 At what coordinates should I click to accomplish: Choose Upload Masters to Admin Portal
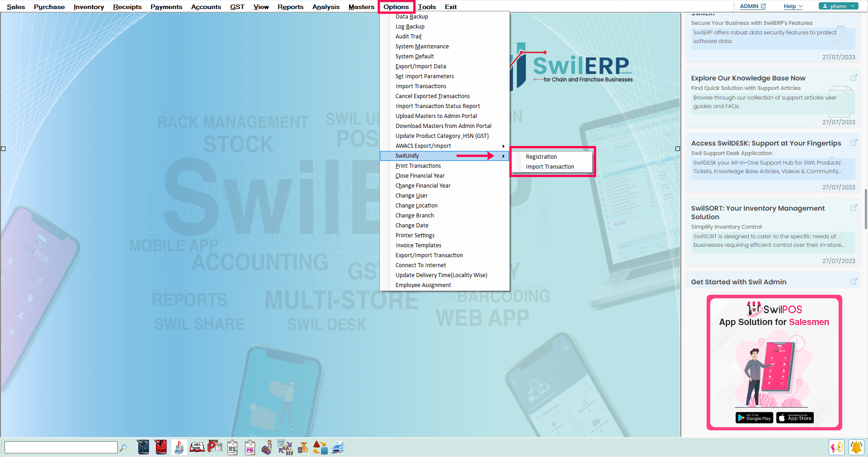(444, 116)
